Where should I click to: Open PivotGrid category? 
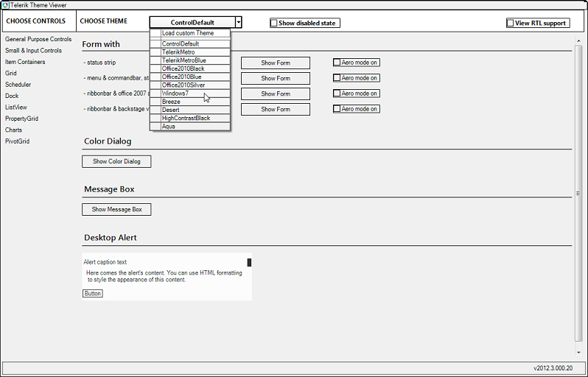[17, 141]
